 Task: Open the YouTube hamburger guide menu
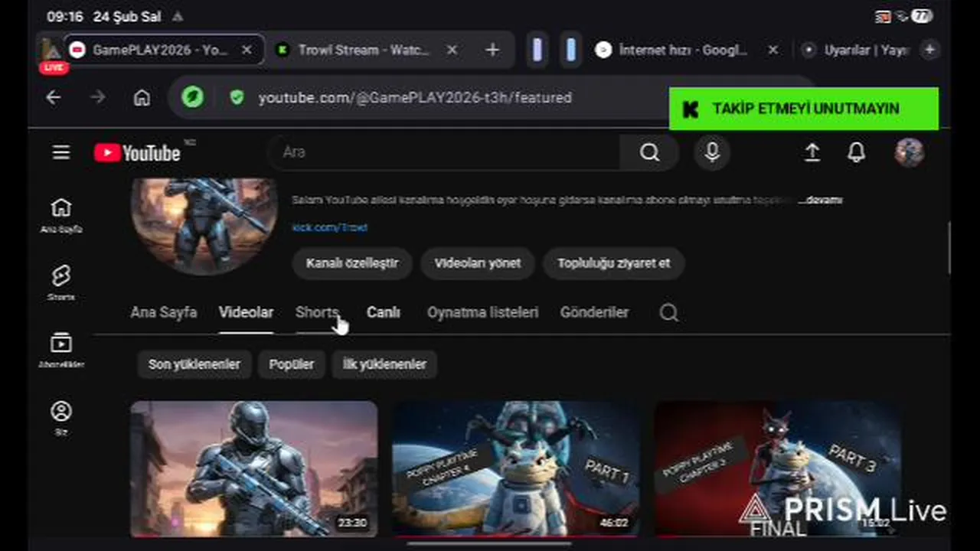pyautogui.click(x=61, y=152)
